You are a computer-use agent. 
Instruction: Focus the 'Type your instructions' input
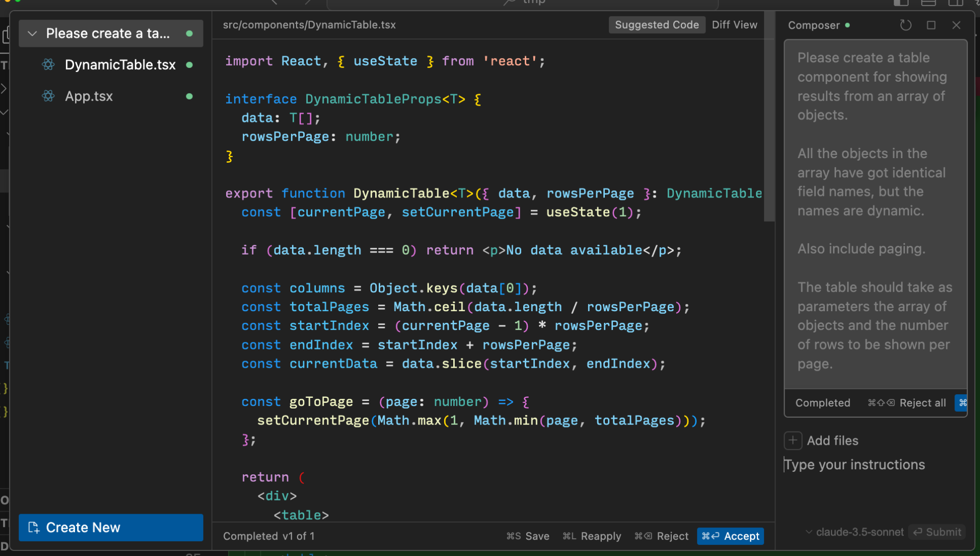(868, 465)
